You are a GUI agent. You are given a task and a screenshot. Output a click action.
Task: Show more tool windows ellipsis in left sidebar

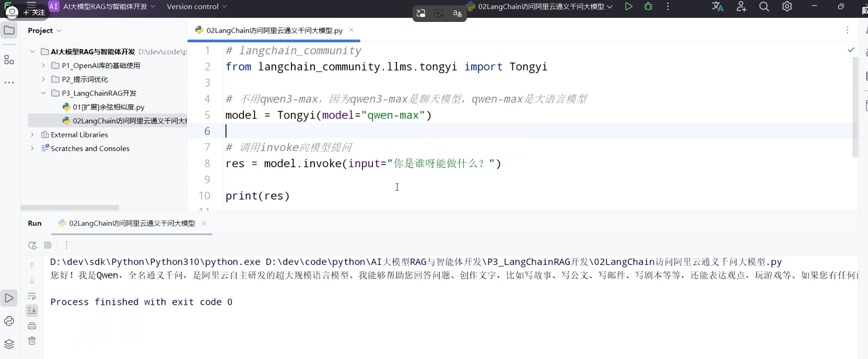pos(9,83)
